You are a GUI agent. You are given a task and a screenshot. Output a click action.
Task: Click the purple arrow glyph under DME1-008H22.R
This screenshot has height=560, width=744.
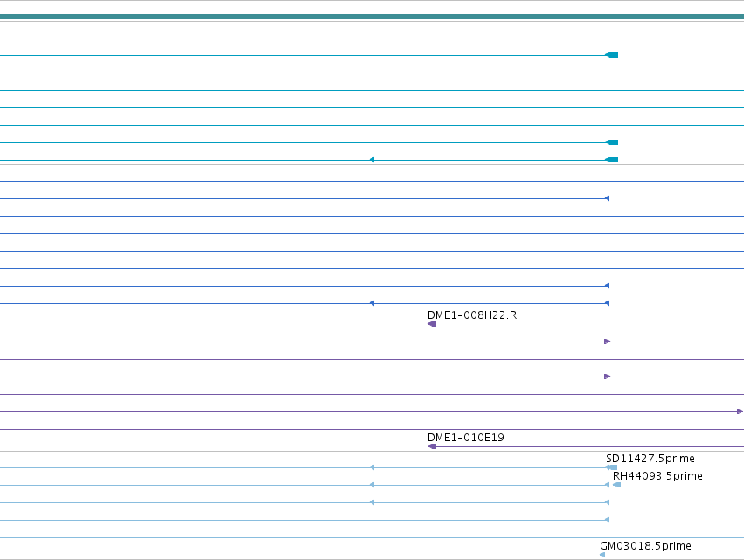[x=432, y=324]
